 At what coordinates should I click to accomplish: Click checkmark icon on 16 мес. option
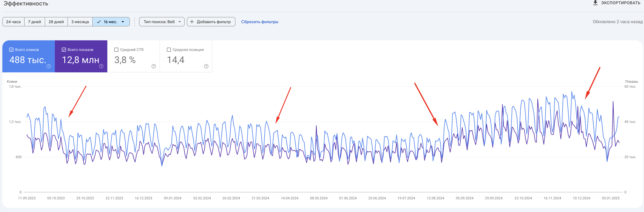[x=99, y=22]
